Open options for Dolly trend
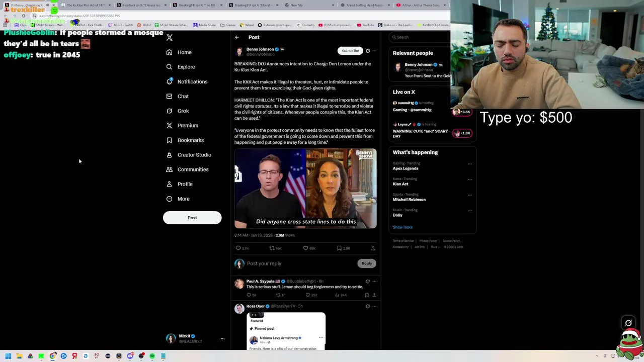Image resolution: width=644 pixels, height=362 pixels. click(470, 211)
